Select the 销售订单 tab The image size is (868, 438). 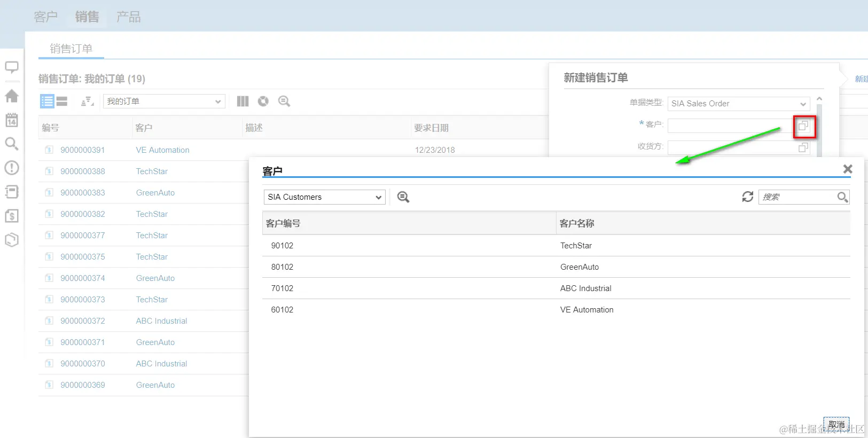(x=71, y=49)
